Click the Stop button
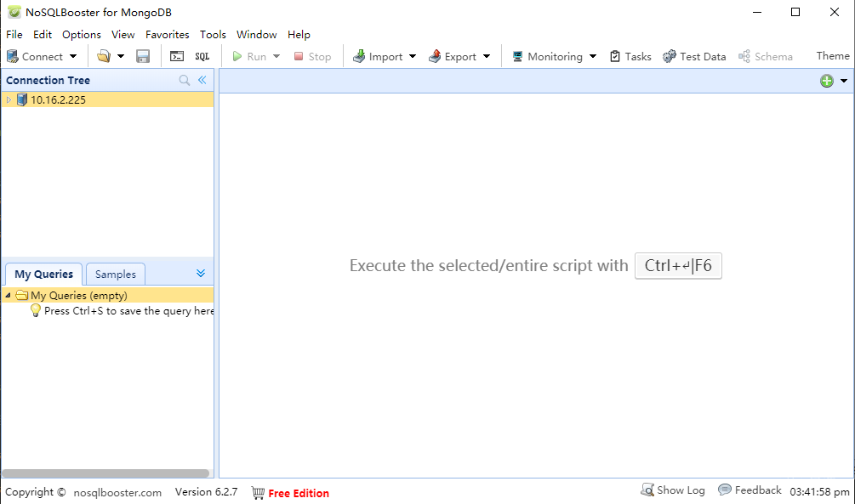The width and height of the screenshot is (855, 504). click(x=312, y=57)
